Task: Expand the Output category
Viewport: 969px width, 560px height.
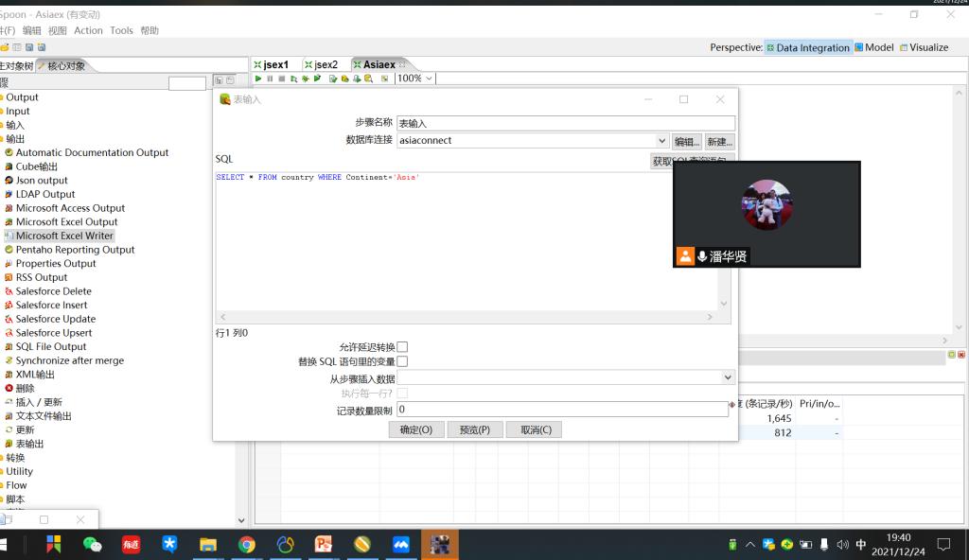Action: click(22, 97)
